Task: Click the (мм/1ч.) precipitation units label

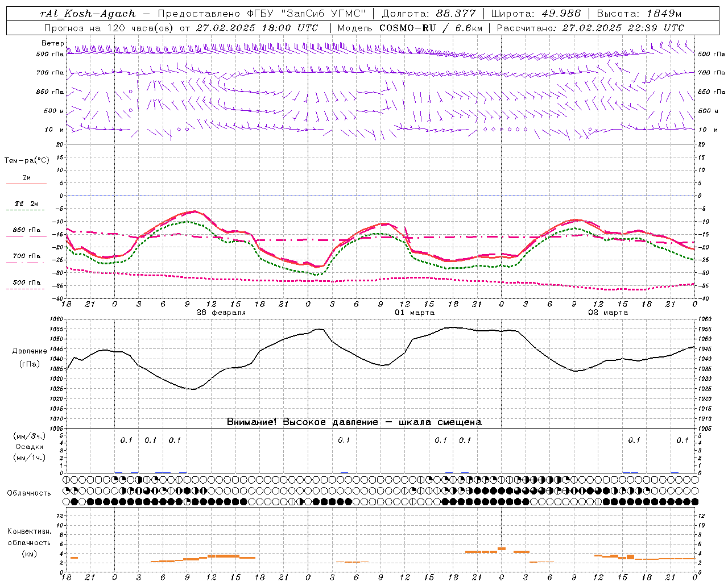Action: click(29, 458)
